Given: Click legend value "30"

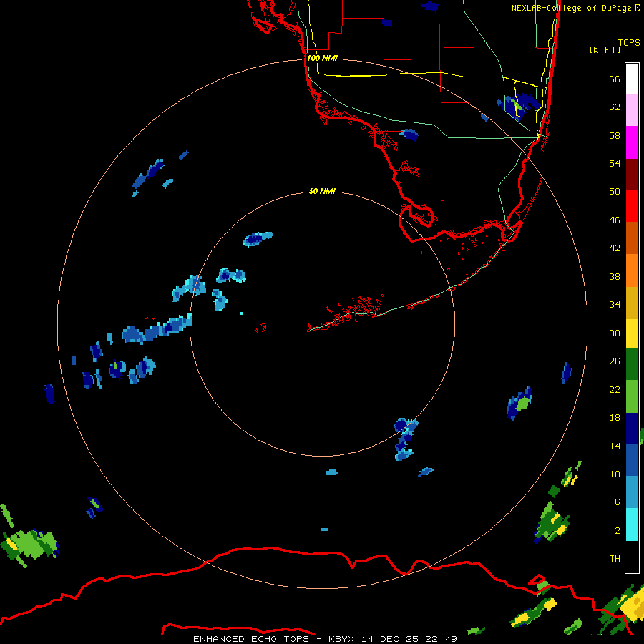Looking at the screenshot, I should (615, 333).
